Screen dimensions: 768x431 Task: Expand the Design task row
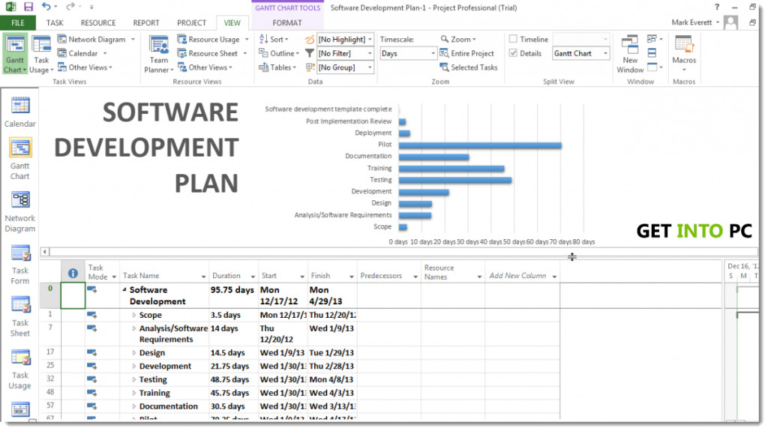click(134, 353)
